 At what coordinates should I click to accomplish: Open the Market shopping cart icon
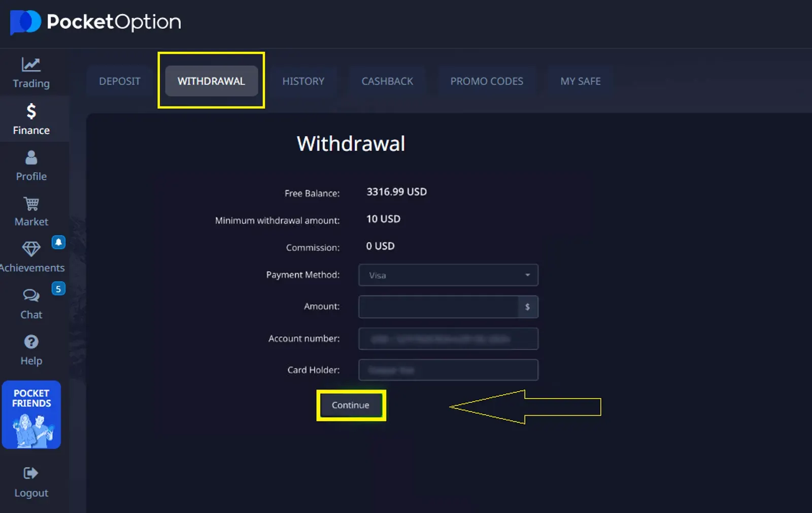(x=31, y=204)
